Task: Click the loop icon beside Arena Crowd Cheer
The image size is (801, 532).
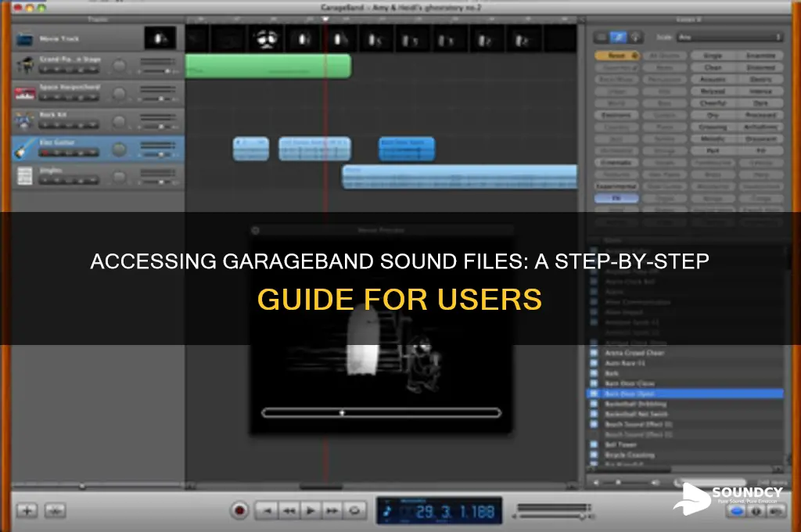Action: coord(594,353)
